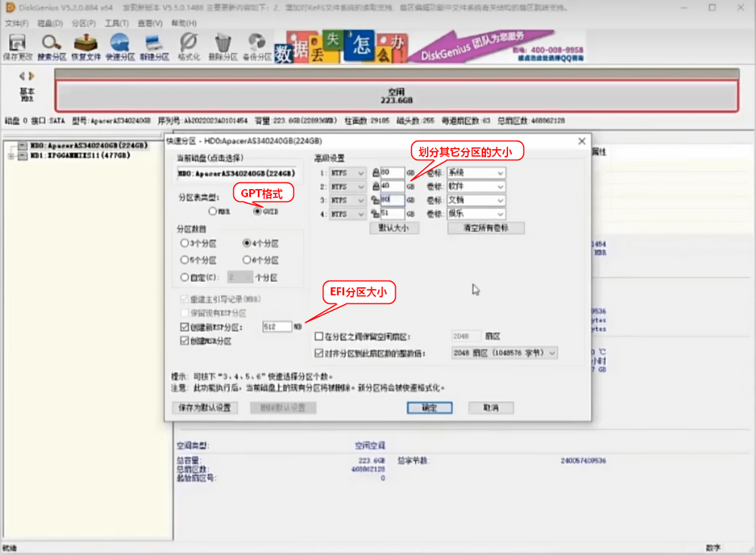The height and width of the screenshot is (555, 756).
Task: Choose the 5个分区 radio option
Action: coord(185,260)
